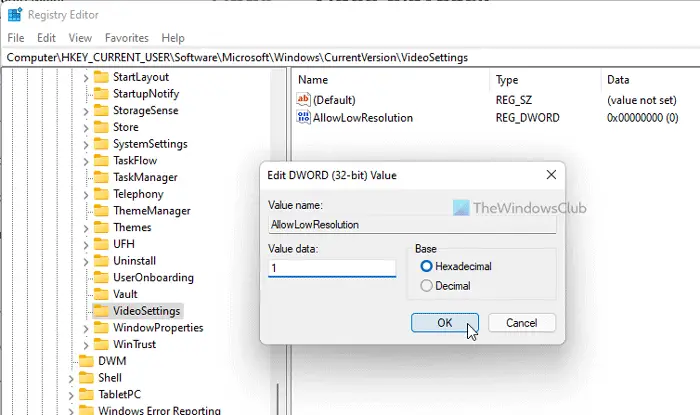Expand the StartLayout tree node
The width and height of the screenshot is (700, 415).
[86, 78]
